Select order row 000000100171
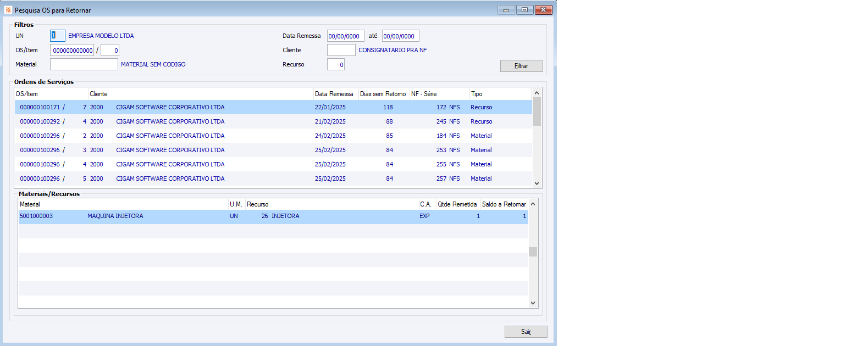The height and width of the screenshot is (357, 868). [273, 107]
